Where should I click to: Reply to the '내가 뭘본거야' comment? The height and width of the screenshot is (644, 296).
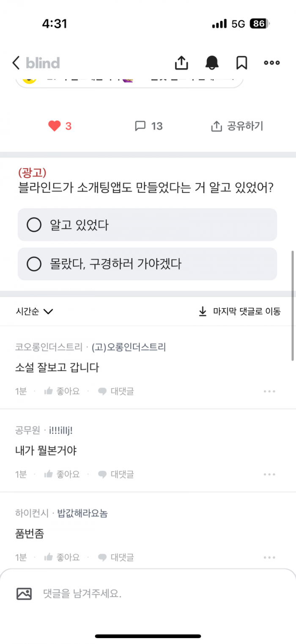(115, 475)
